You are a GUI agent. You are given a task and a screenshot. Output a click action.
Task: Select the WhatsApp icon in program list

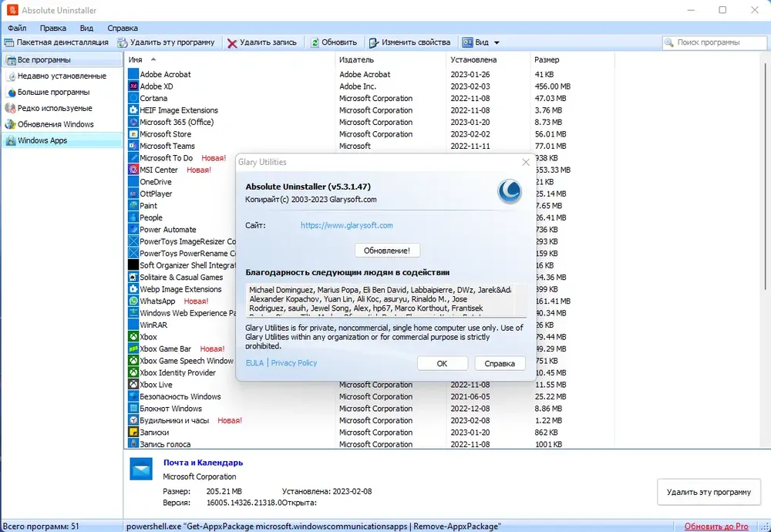133,301
